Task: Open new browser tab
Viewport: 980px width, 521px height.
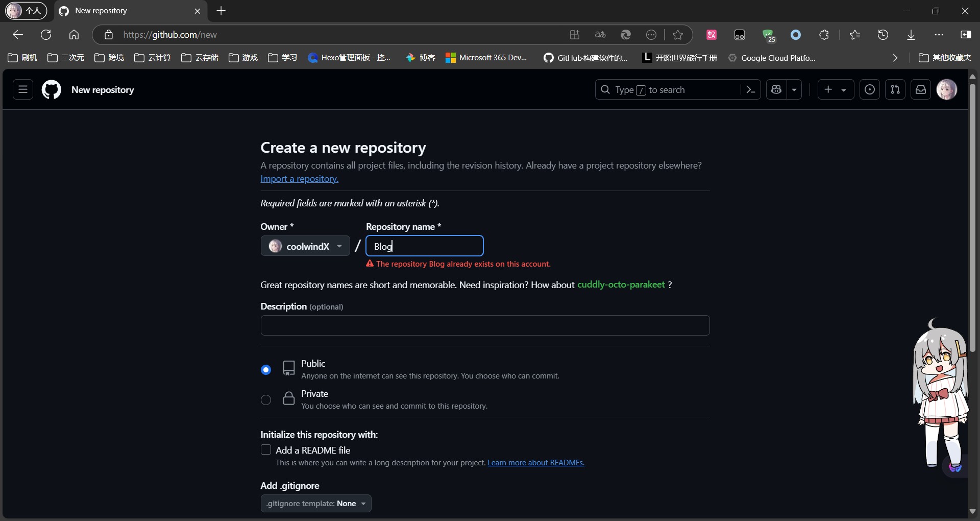Action: coord(221,11)
